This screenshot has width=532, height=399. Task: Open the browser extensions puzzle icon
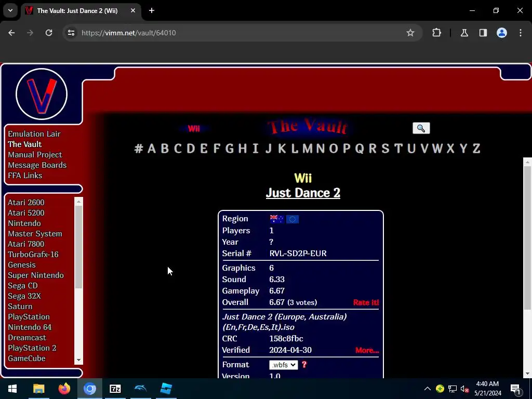(x=436, y=33)
